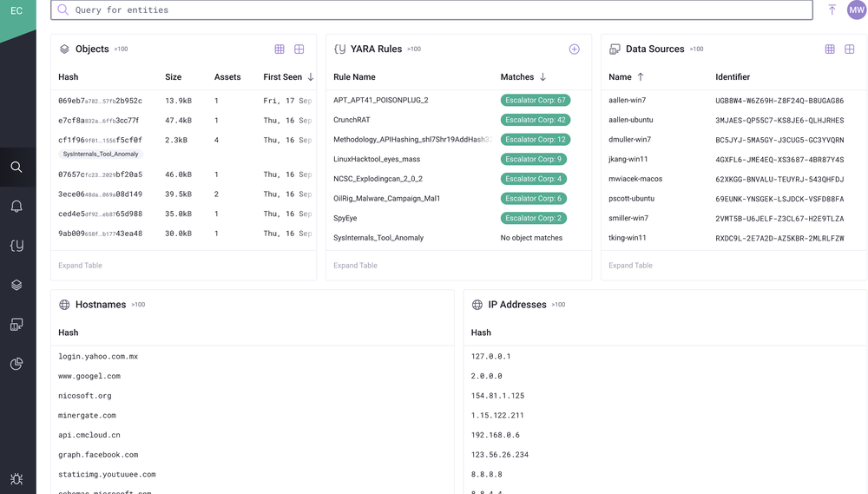
Task: Click the Data Sources panel icon
Action: [615, 49]
